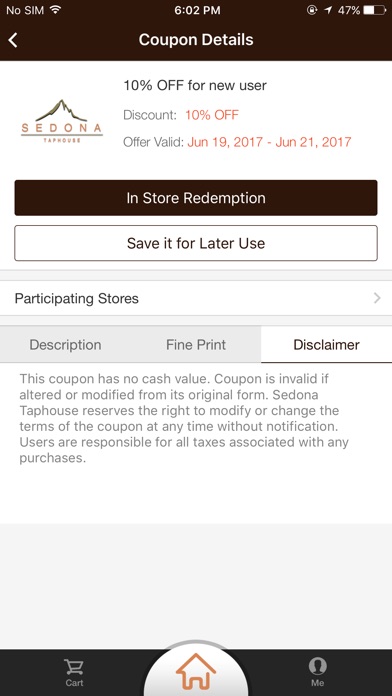Tap the offer valid date range

coord(269,142)
